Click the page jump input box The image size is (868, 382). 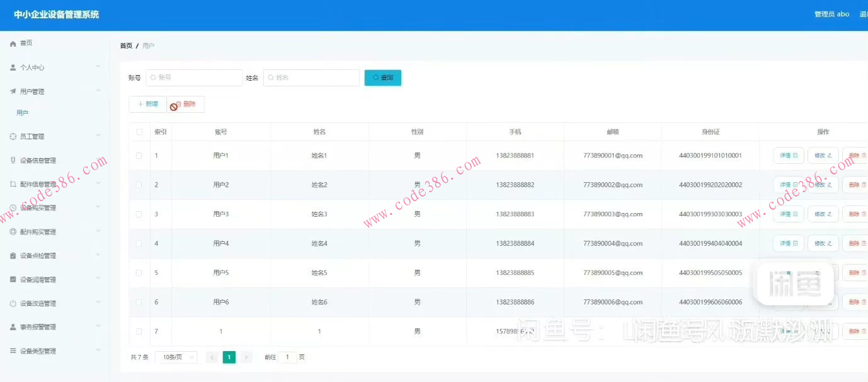click(x=287, y=357)
